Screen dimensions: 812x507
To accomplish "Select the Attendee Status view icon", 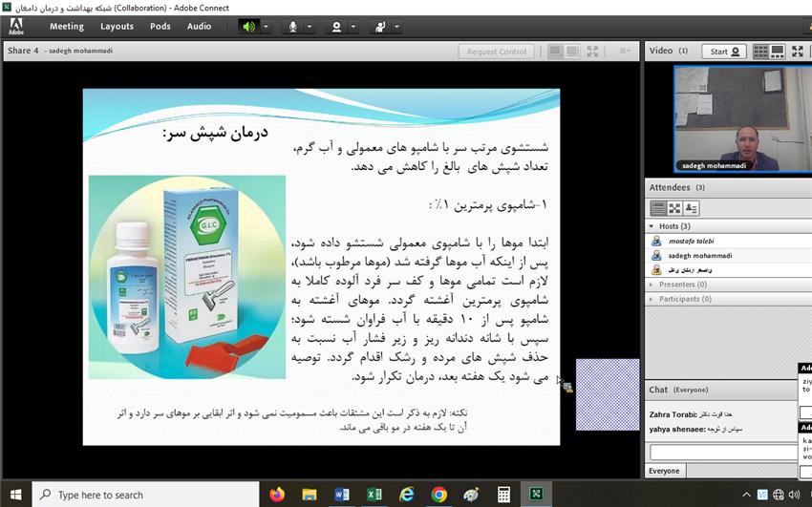I will click(x=691, y=208).
